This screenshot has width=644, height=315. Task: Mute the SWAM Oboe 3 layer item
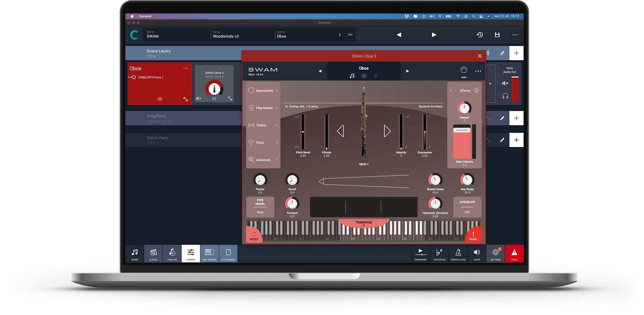[199, 98]
